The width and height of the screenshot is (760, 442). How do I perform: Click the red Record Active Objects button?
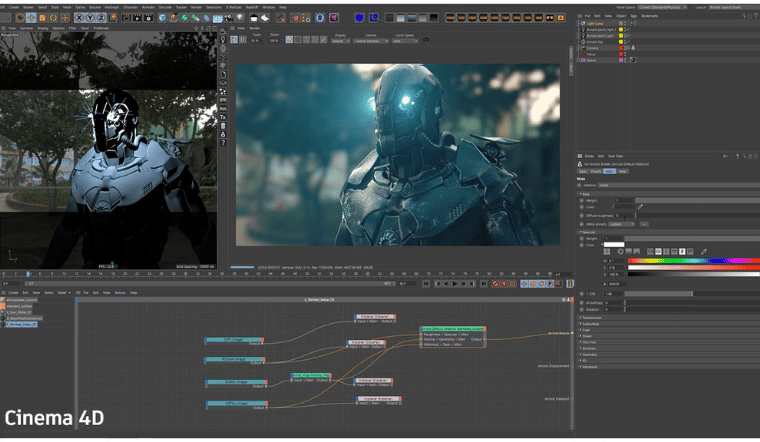495,284
